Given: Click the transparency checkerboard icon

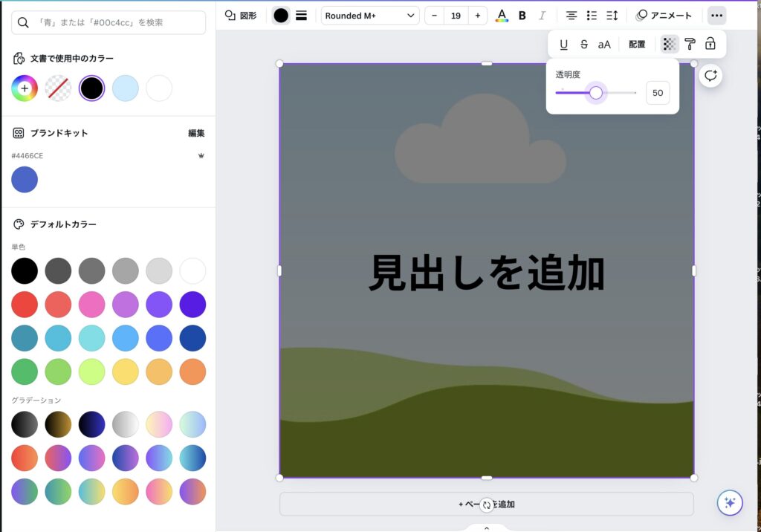Looking at the screenshot, I should (x=670, y=45).
